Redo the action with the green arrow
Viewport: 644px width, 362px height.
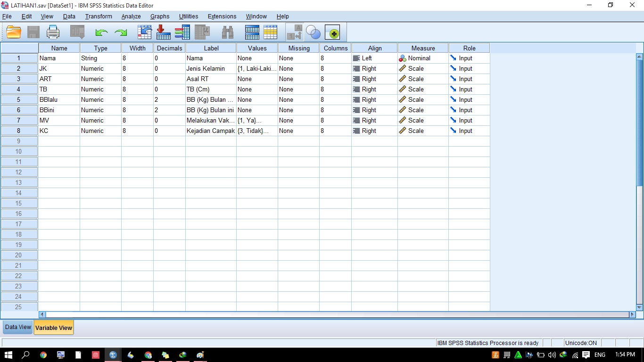pyautogui.click(x=121, y=33)
